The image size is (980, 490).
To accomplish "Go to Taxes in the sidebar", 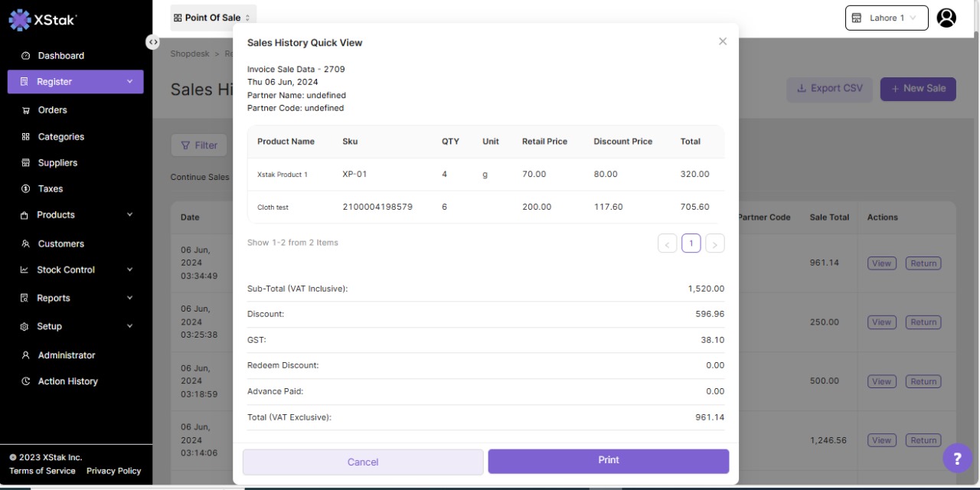I will pos(51,189).
